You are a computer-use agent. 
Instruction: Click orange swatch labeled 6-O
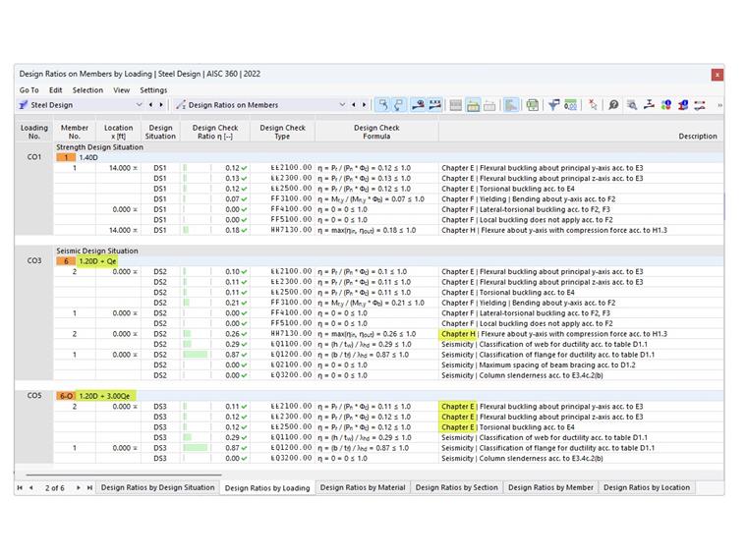click(66, 396)
